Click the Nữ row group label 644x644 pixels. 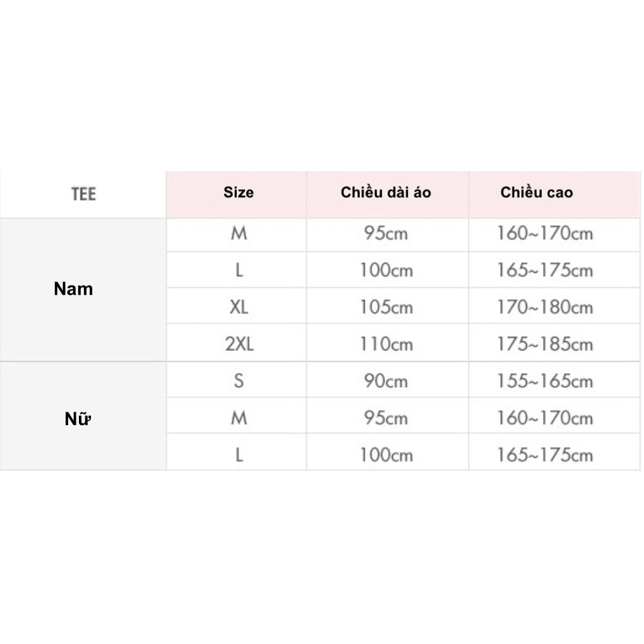78,419
